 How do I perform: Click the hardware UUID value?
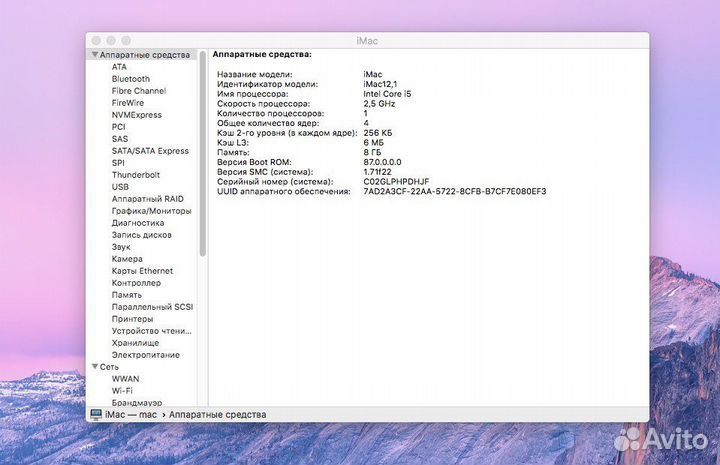[455, 191]
